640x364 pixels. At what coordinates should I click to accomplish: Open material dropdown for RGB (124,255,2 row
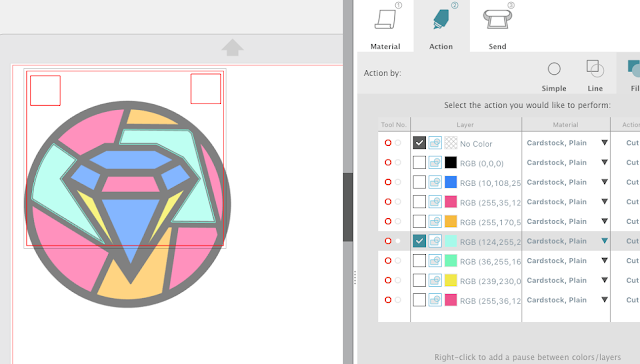(x=604, y=241)
